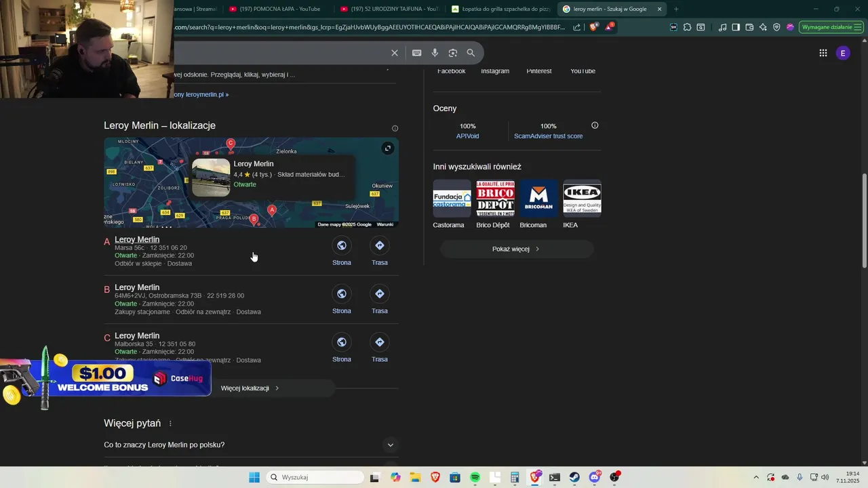This screenshot has height=488, width=868.
Task: Open the Leroy Merlin listing A title
Action: click(137, 239)
